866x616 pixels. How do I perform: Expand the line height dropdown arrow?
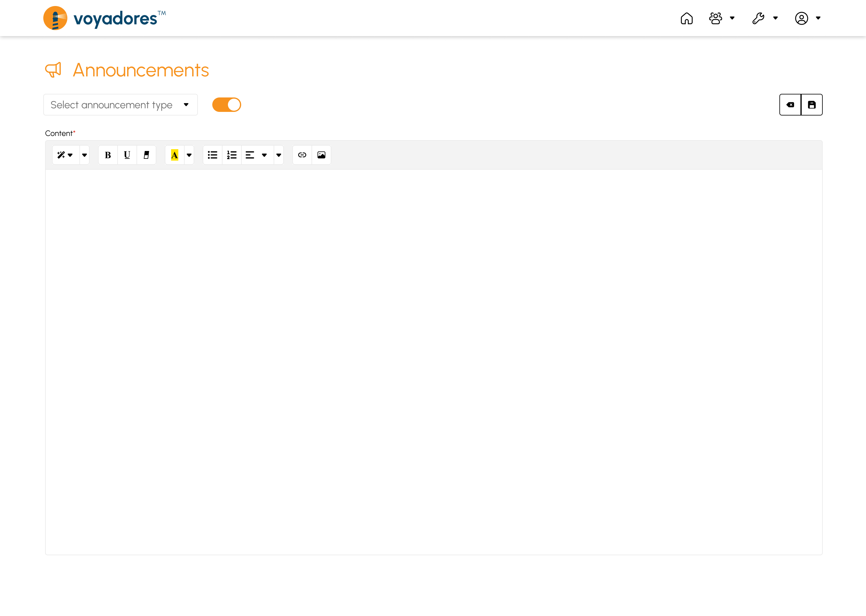(279, 155)
